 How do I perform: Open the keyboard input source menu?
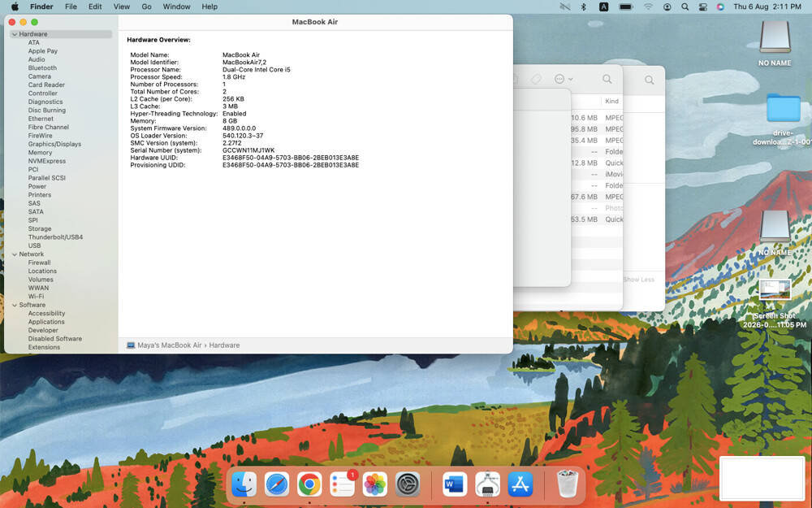tap(604, 7)
